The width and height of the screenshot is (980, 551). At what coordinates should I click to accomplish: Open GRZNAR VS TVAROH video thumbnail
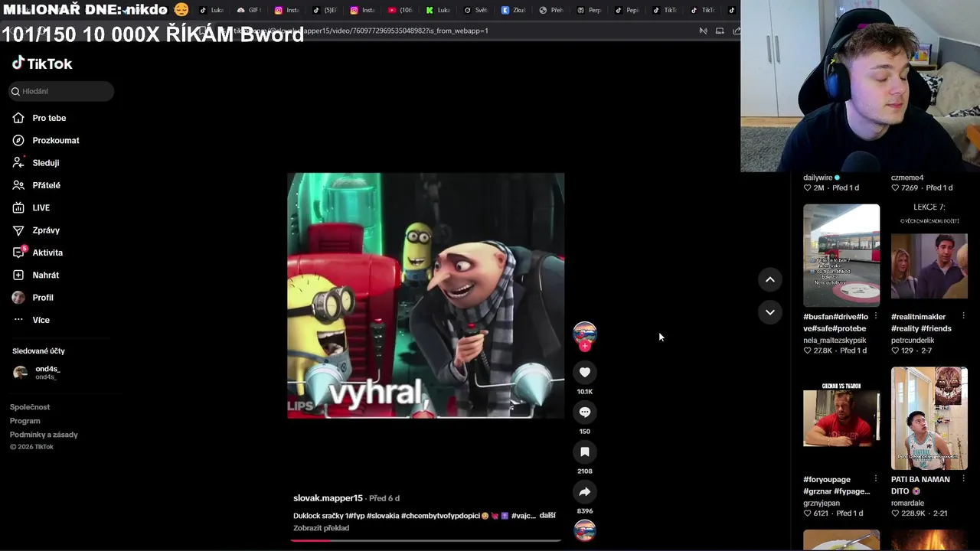(841, 417)
